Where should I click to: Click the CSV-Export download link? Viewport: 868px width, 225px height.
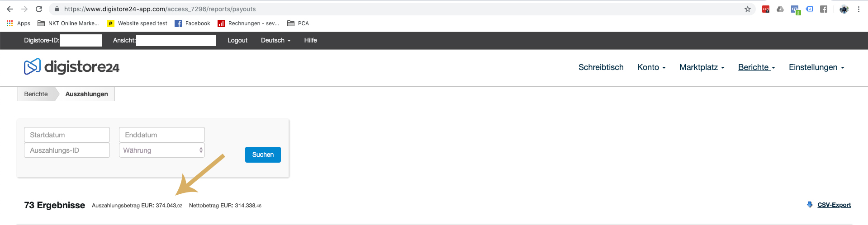[x=834, y=205]
